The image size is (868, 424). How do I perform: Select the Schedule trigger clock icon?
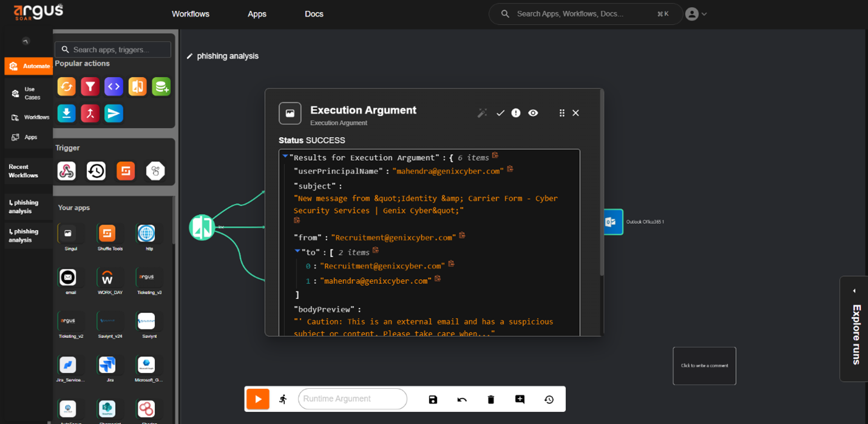click(96, 171)
